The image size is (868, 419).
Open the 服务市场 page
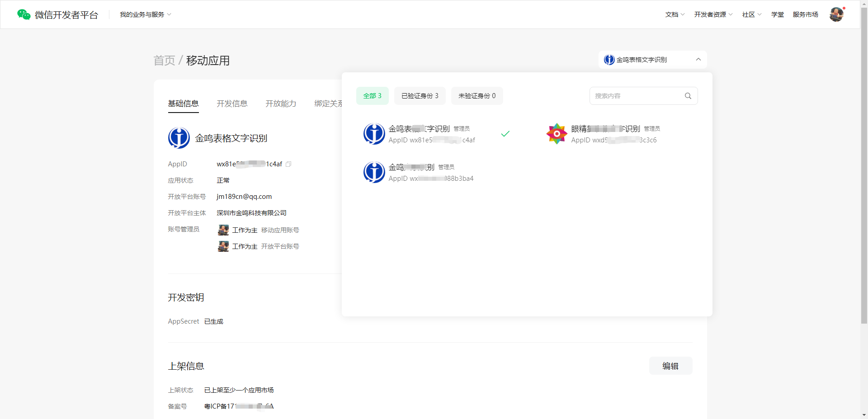point(806,14)
